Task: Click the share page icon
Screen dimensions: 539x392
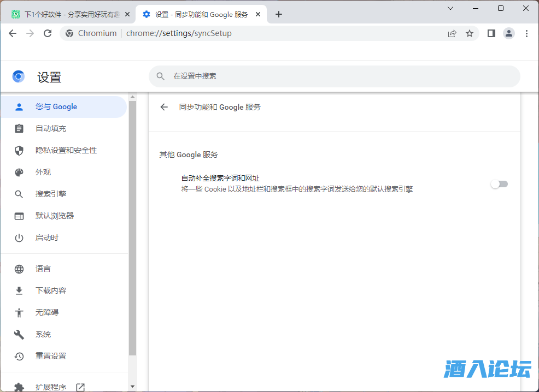Action: (452, 33)
